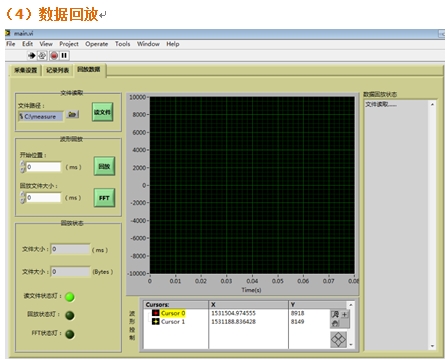Image resolution: width=446 pixels, height=360 pixels.
Task: Click Cursor 1 Y value 8149
Action: (x=297, y=322)
